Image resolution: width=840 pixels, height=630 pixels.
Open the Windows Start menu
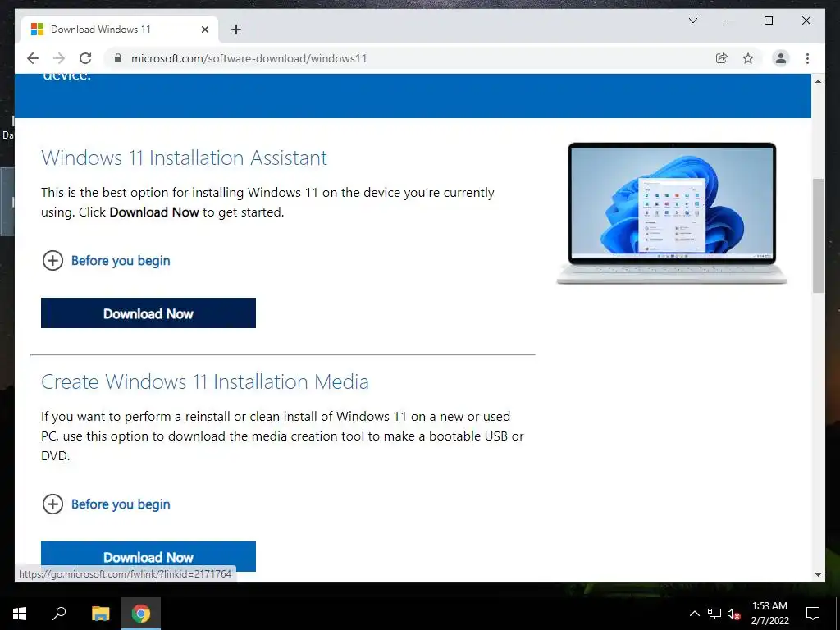click(20, 614)
